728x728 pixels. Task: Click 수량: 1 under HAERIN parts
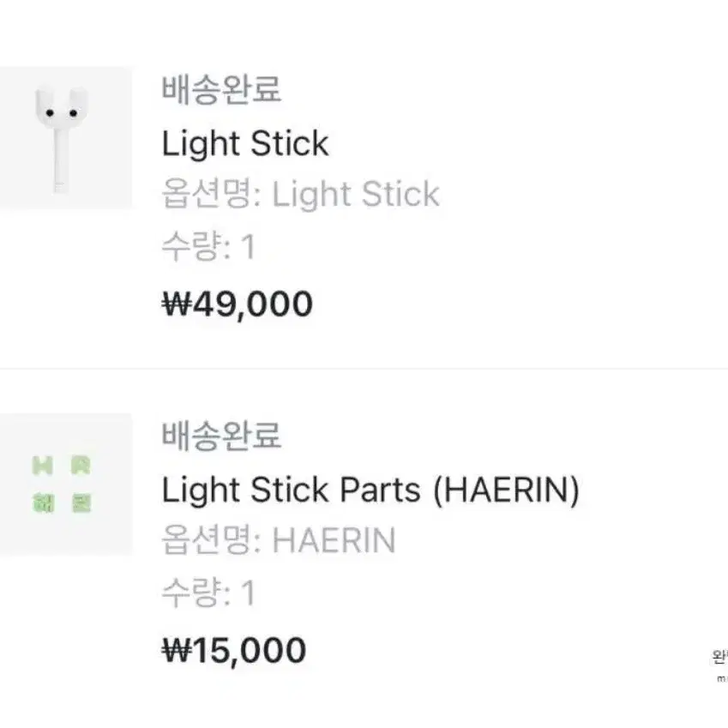(x=208, y=593)
